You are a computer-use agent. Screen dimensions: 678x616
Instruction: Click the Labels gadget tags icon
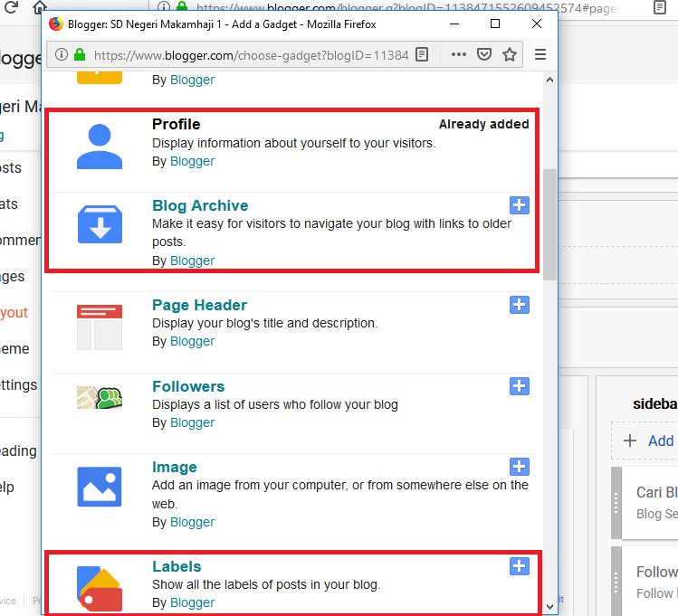[x=100, y=588]
